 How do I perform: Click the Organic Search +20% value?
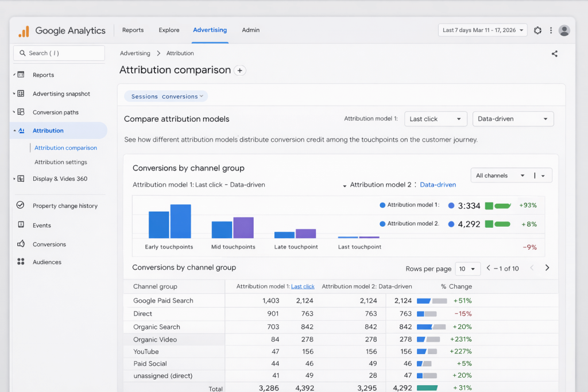[x=462, y=327]
